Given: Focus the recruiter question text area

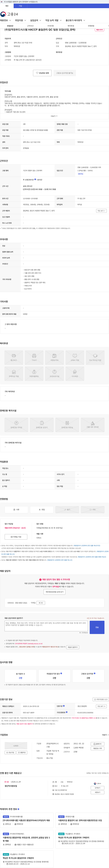Looking at the screenshot, I should 46,626.
